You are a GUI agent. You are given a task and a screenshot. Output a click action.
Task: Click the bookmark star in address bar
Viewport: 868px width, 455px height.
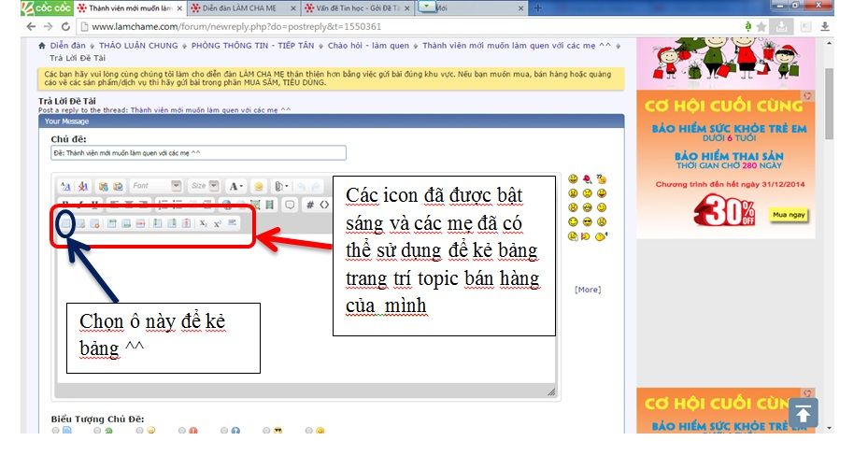(761, 27)
